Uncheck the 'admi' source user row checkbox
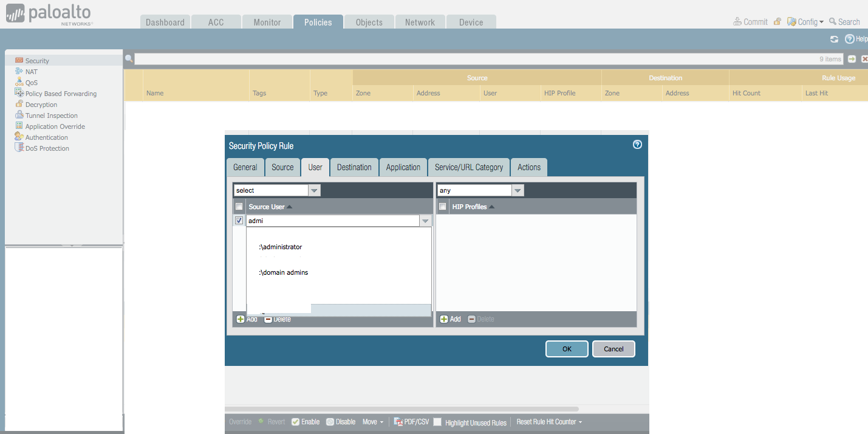This screenshot has width=868, height=434. [x=239, y=221]
